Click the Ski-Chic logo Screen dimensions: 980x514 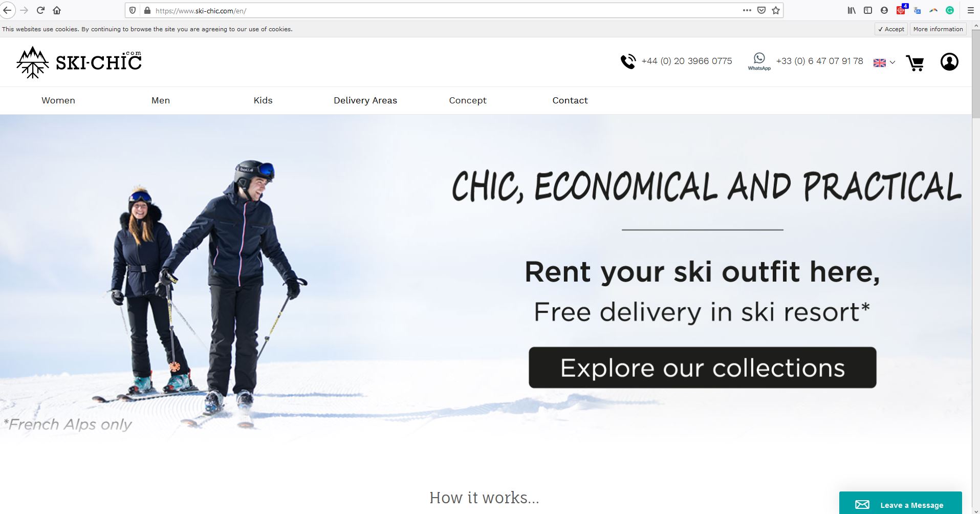(79, 62)
